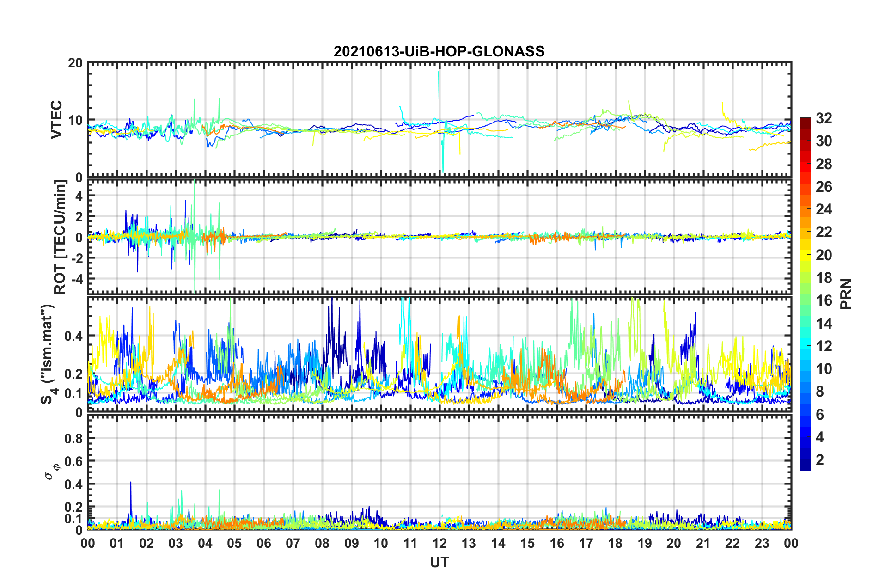Click x-axis tick label 23
This screenshot has width=879, height=588.
[x=762, y=543]
